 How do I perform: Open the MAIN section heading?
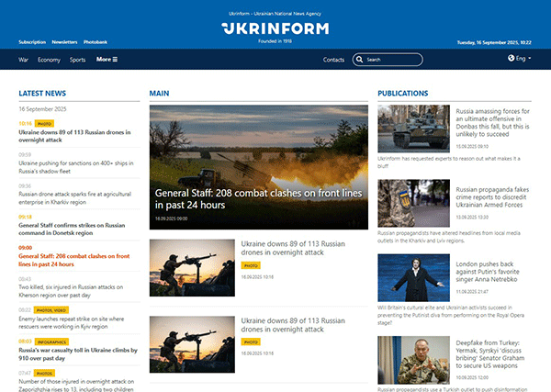pyautogui.click(x=159, y=94)
